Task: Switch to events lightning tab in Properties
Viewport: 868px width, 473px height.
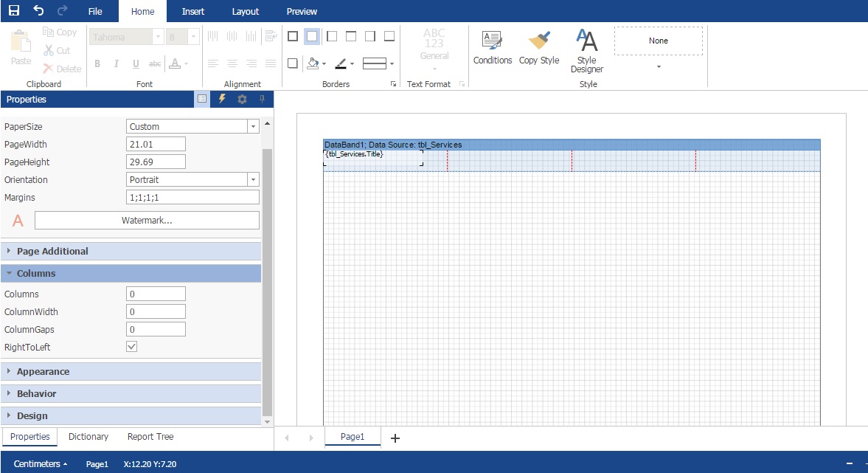Action: [222, 99]
